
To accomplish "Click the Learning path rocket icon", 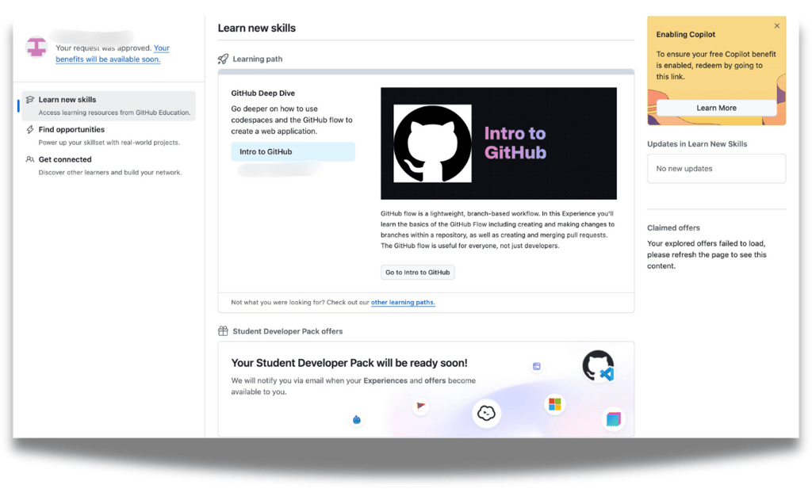I will click(x=223, y=59).
